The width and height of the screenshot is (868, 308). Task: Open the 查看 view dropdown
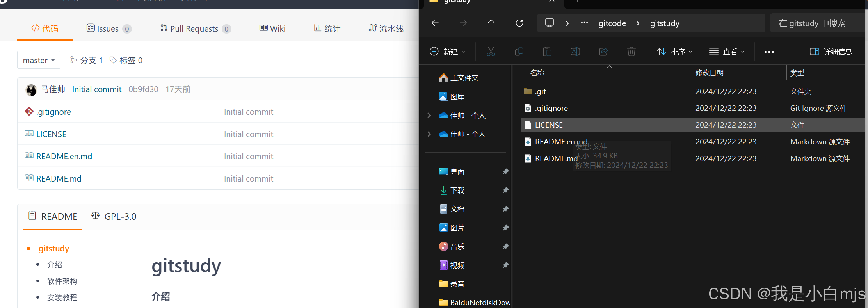click(727, 52)
